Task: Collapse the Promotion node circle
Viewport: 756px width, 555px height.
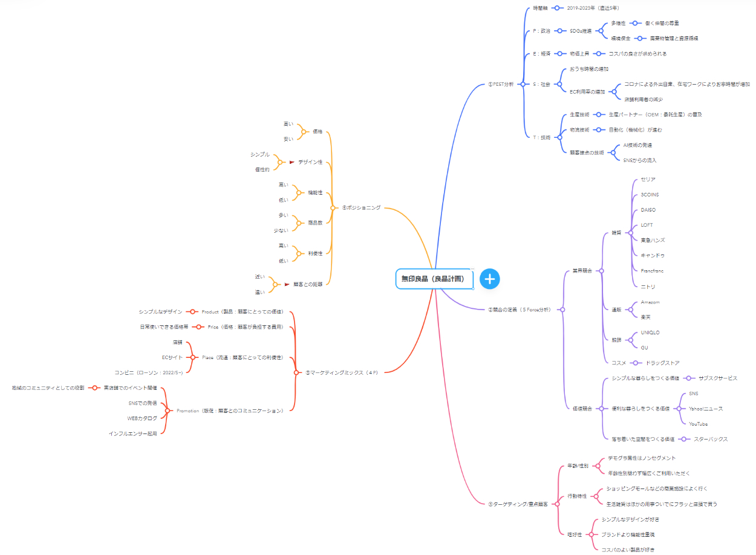Action: pos(168,411)
